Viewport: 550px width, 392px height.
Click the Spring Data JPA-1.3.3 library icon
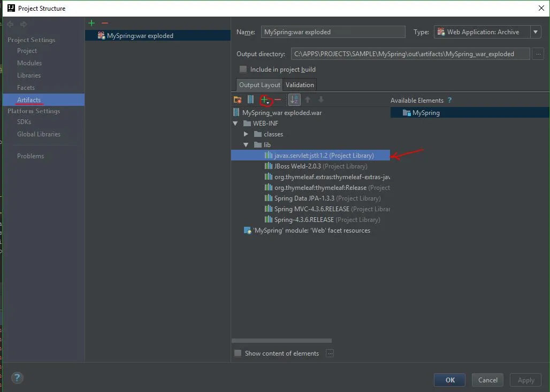pos(269,198)
